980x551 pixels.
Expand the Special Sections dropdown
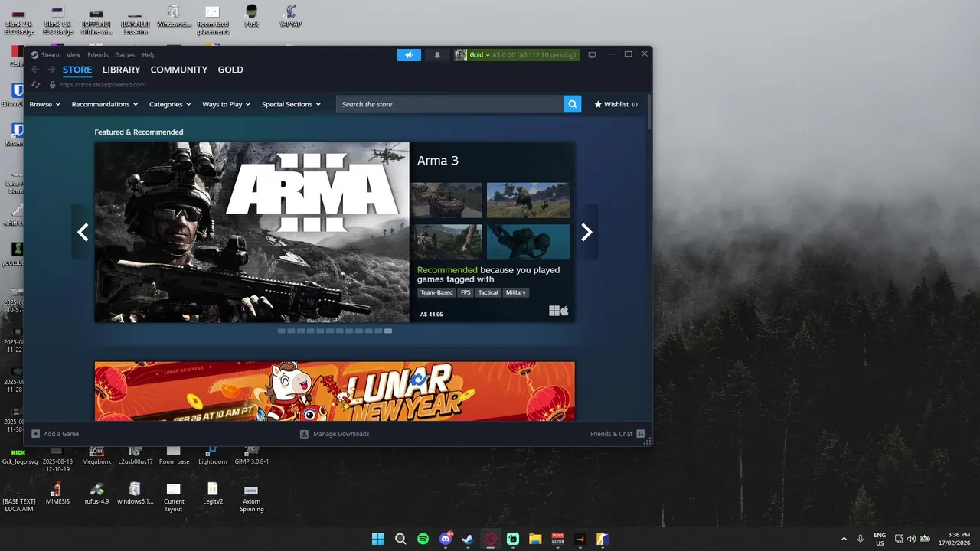(292, 104)
